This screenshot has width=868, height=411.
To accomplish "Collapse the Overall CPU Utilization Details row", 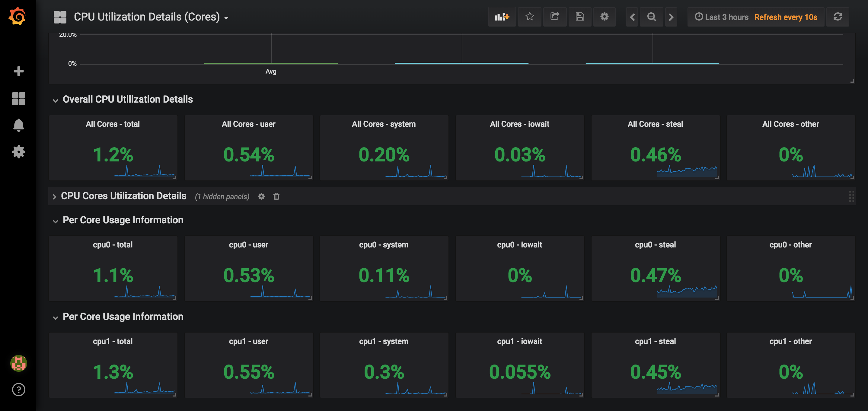I will (55, 100).
